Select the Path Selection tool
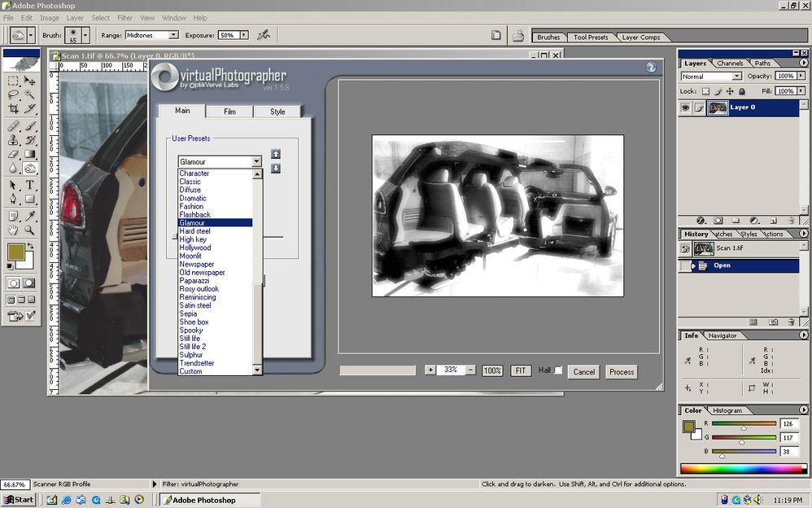Screen dimensions: 812x508 point(14,185)
